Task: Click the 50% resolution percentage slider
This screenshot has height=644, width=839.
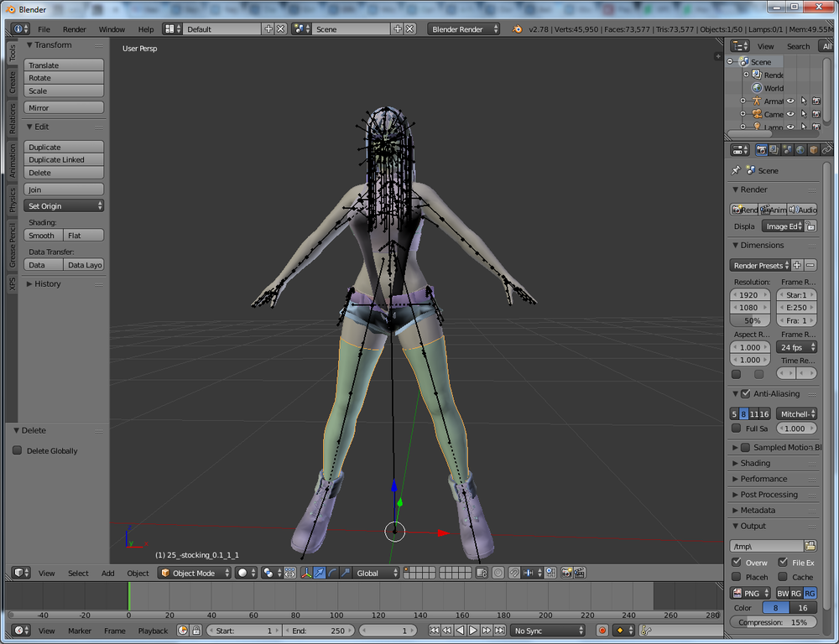Action: tap(750, 320)
